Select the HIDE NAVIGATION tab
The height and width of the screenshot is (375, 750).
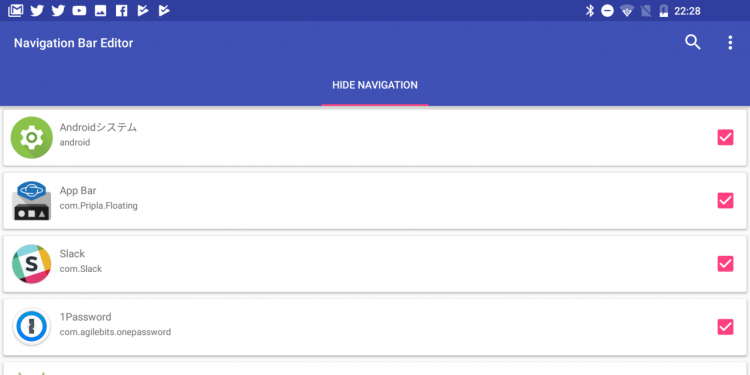point(375,85)
